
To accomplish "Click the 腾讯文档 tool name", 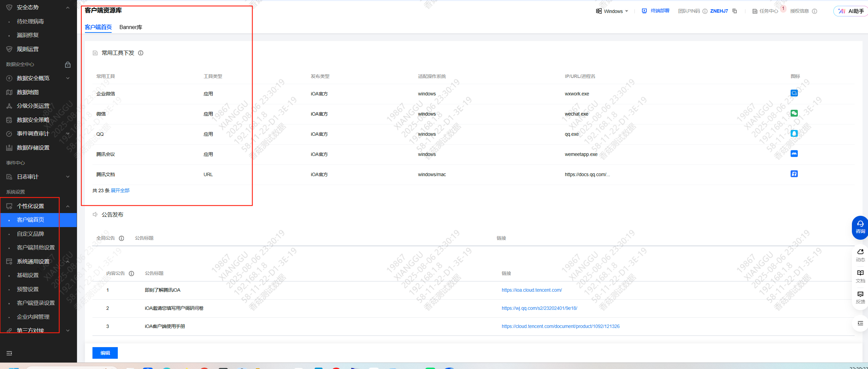I will 105,174.
